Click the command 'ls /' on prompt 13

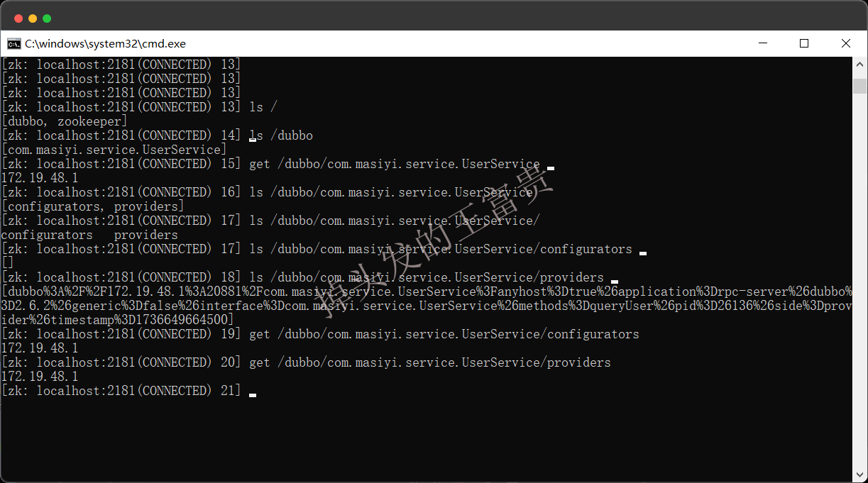pos(263,107)
